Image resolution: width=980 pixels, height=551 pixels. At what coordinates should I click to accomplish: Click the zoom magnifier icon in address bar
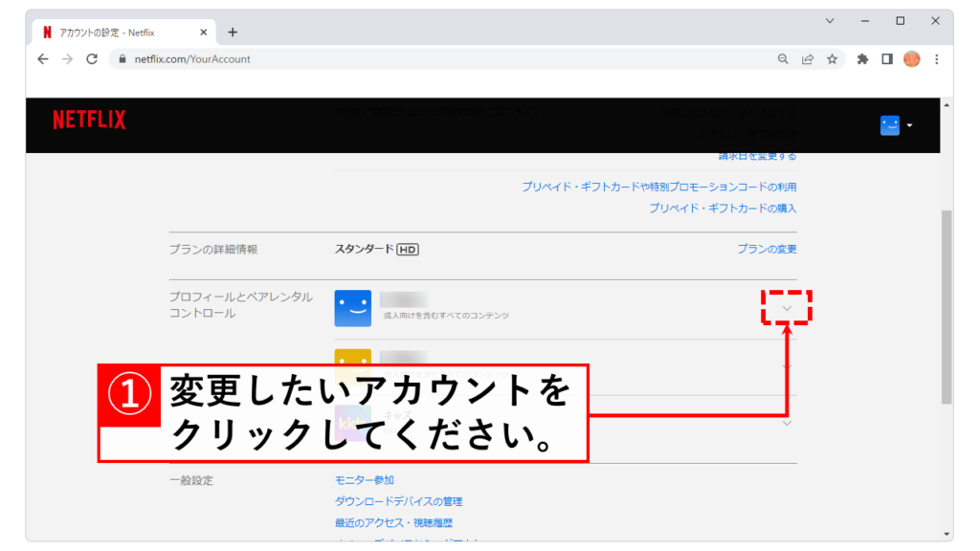(783, 59)
